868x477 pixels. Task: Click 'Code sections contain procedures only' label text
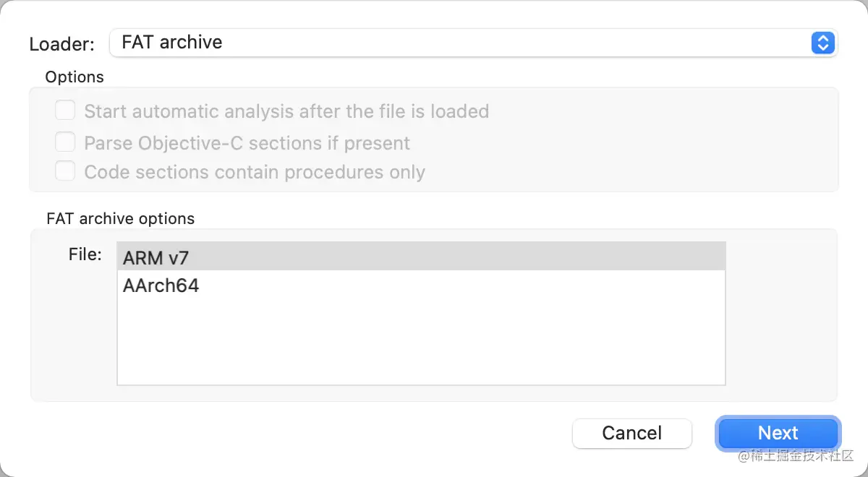pyautogui.click(x=255, y=172)
